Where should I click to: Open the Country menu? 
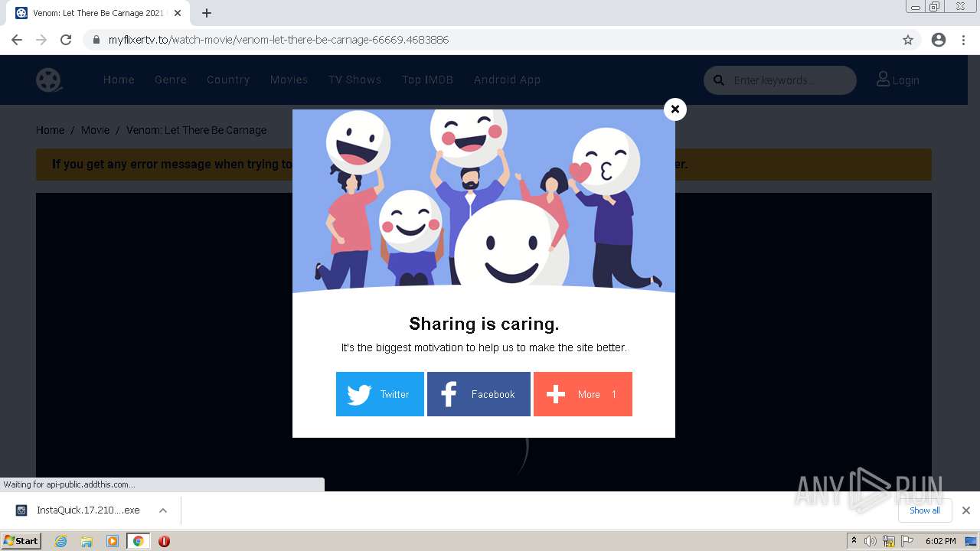click(x=228, y=80)
